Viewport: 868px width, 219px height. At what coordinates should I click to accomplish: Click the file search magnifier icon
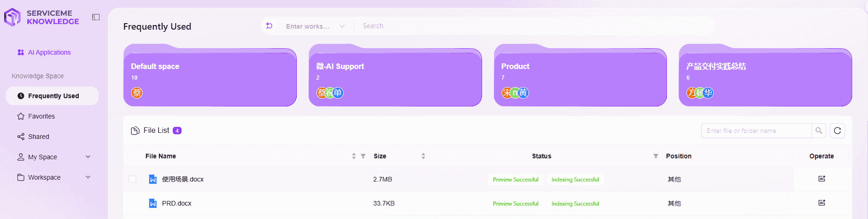point(819,131)
